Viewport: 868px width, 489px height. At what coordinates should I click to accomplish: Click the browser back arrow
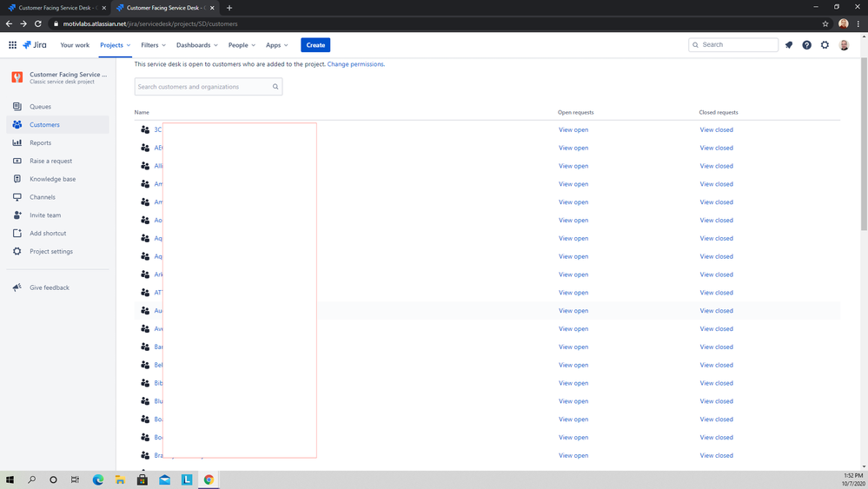[9, 23]
